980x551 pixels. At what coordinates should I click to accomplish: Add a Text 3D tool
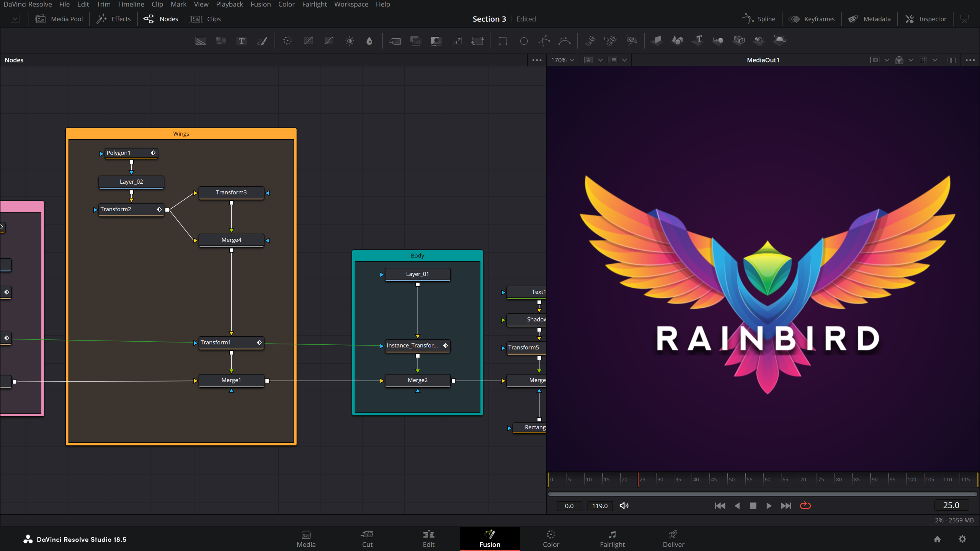(x=698, y=40)
